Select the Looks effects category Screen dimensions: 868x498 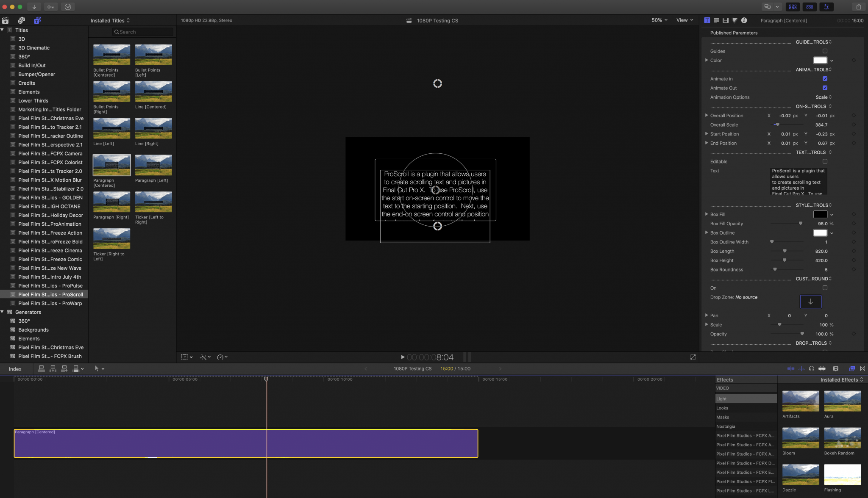722,408
